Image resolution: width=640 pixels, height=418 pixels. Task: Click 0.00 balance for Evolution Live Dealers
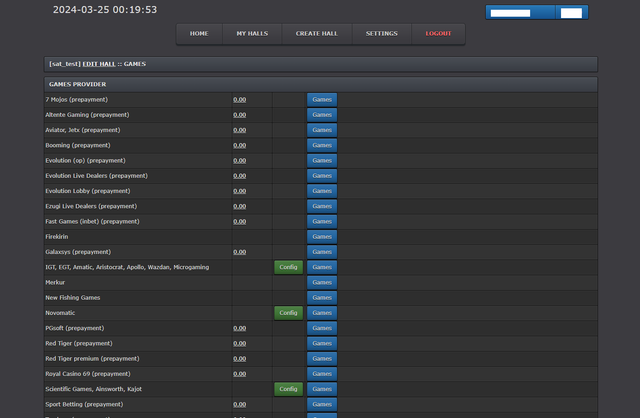click(240, 176)
